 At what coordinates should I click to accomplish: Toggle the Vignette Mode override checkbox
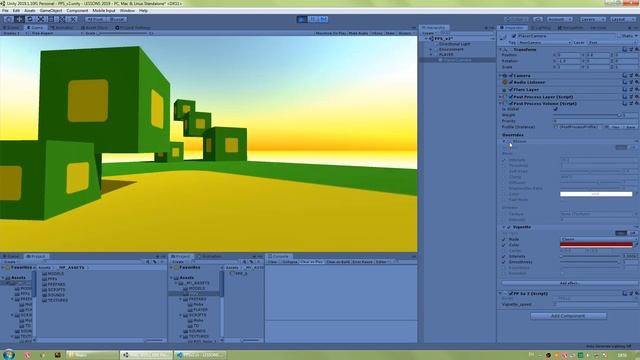[504, 239]
